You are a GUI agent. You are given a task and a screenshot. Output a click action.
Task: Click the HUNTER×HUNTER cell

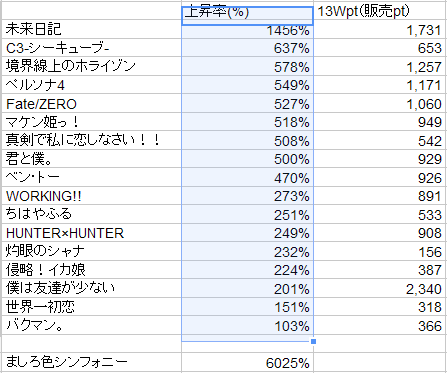click(x=92, y=233)
